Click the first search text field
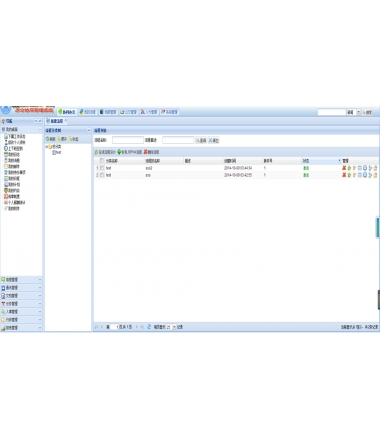The width and height of the screenshot is (380, 441). click(128, 140)
